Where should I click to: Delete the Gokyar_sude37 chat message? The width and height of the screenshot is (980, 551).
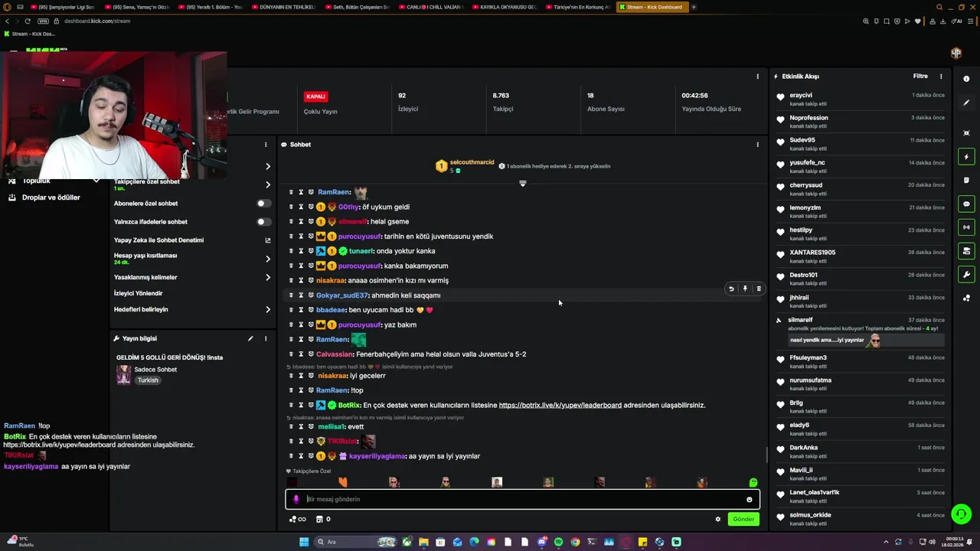759,289
